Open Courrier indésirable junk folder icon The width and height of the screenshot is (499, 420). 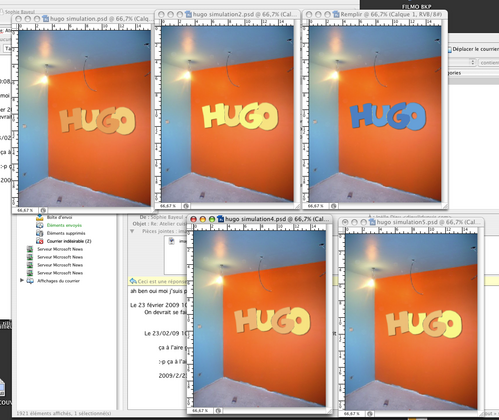(39, 241)
